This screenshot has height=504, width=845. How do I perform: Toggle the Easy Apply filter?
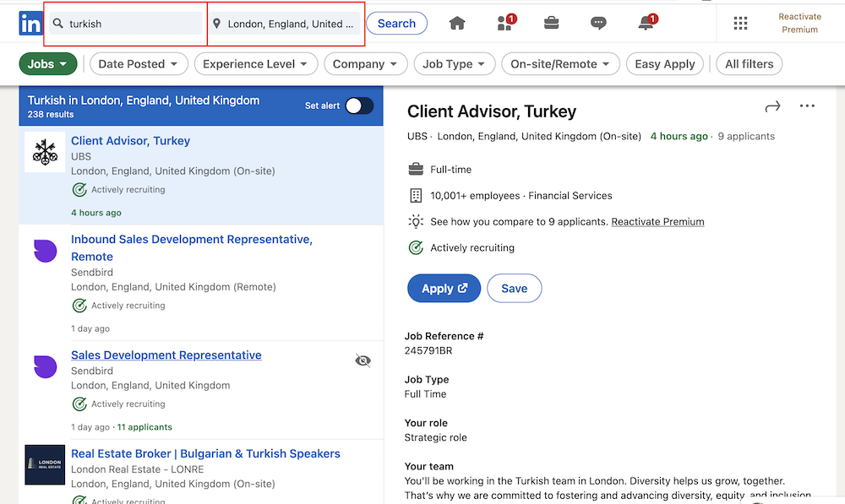[x=664, y=64]
